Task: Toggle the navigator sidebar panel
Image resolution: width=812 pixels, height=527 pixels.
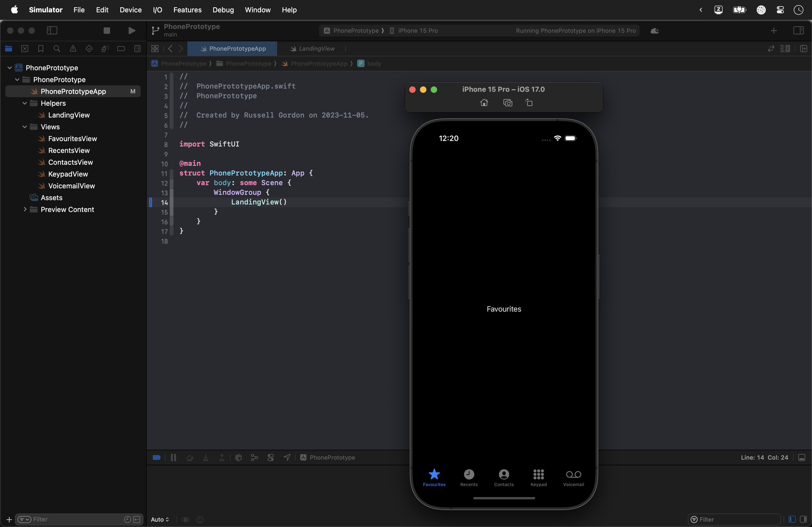Action: coord(52,31)
